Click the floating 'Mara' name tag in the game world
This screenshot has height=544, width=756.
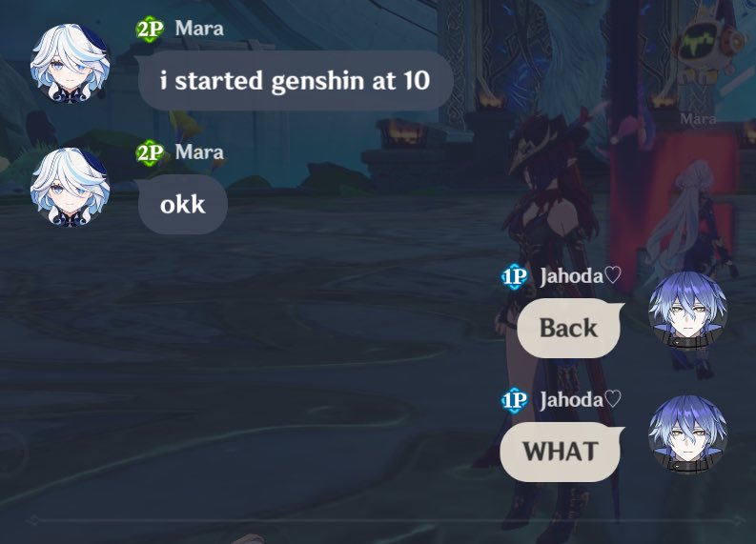pyautogui.click(x=698, y=118)
